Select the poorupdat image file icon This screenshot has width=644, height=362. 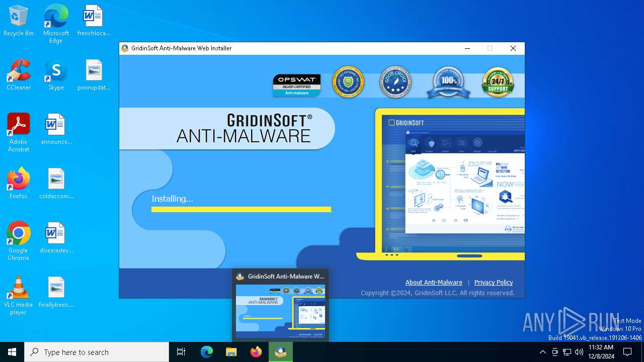point(94,75)
